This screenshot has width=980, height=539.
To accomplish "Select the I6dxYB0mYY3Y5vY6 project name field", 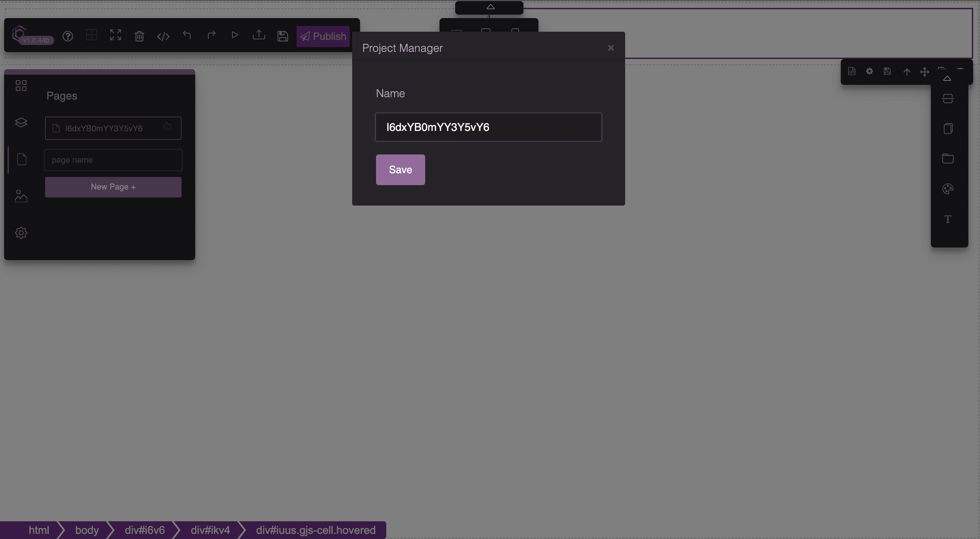I will coord(488,127).
